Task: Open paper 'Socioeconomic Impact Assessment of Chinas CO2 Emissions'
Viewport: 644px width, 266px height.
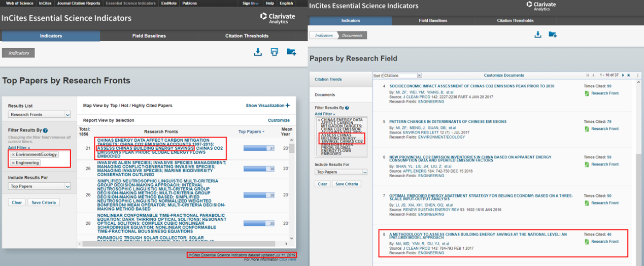Action: click(x=471, y=86)
